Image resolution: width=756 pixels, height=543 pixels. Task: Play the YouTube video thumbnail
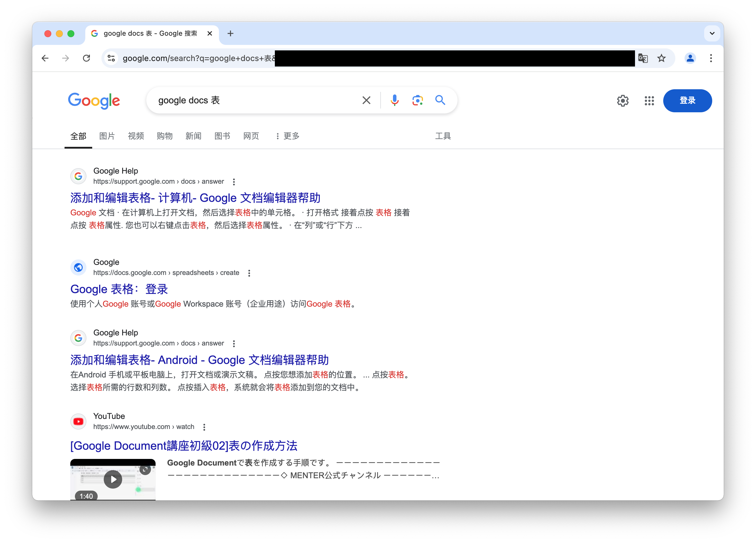[113, 479]
